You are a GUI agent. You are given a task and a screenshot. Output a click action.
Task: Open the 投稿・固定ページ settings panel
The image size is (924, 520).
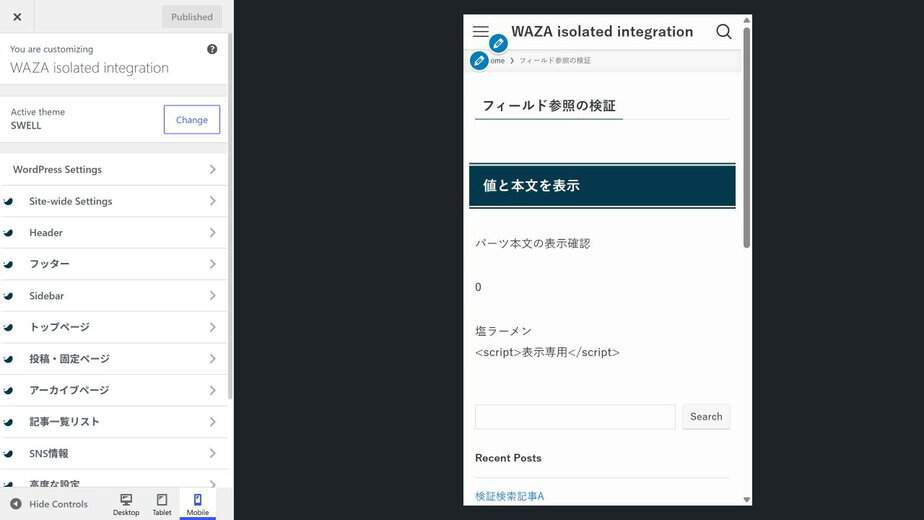pos(113,359)
